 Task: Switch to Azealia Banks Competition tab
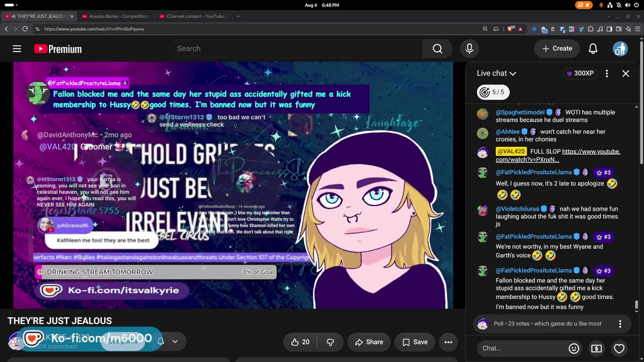point(116,16)
